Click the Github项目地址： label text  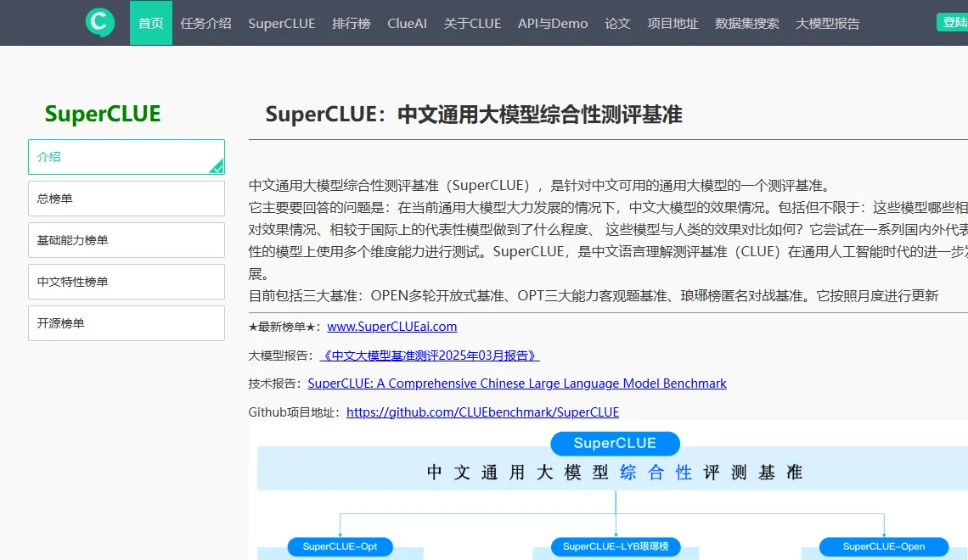pos(295,412)
